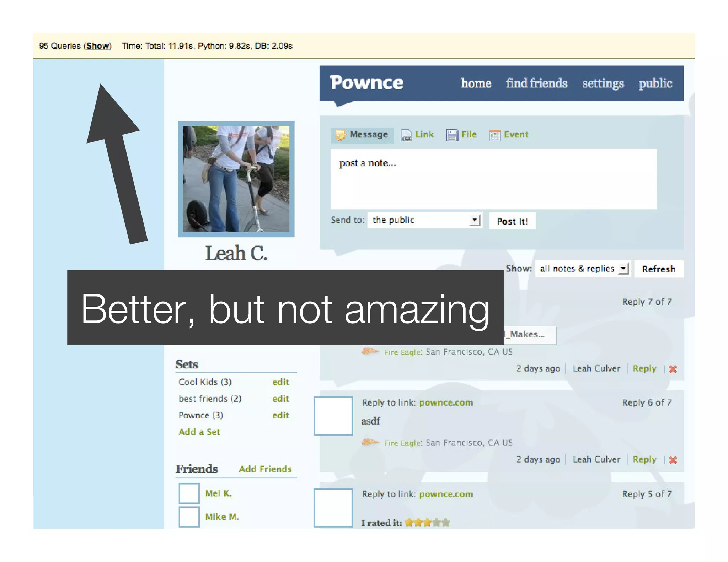This screenshot has width=728, height=562.
Task: Edit the Cool Kids (3) set
Action: pyautogui.click(x=280, y=382)
